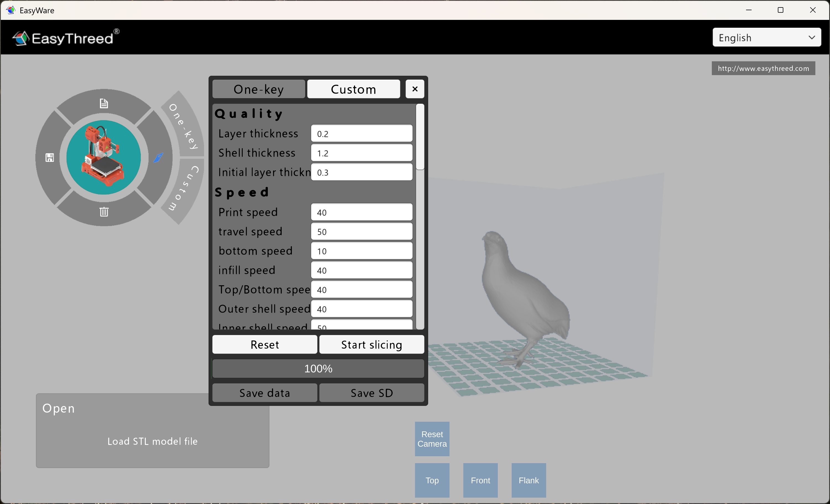Click the central 3D printer image
The width and height of the screenshot is (830, 504).
point(104,158)
